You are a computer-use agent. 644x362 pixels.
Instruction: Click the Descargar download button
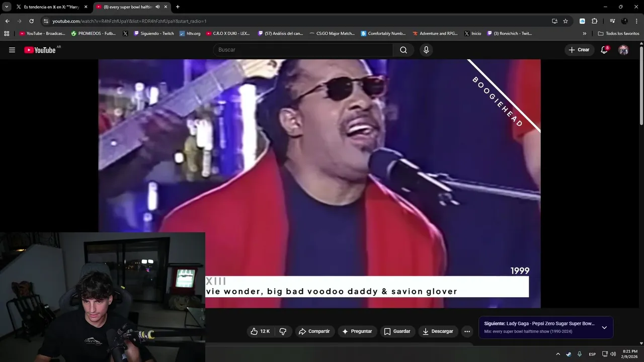coord(439,331)
